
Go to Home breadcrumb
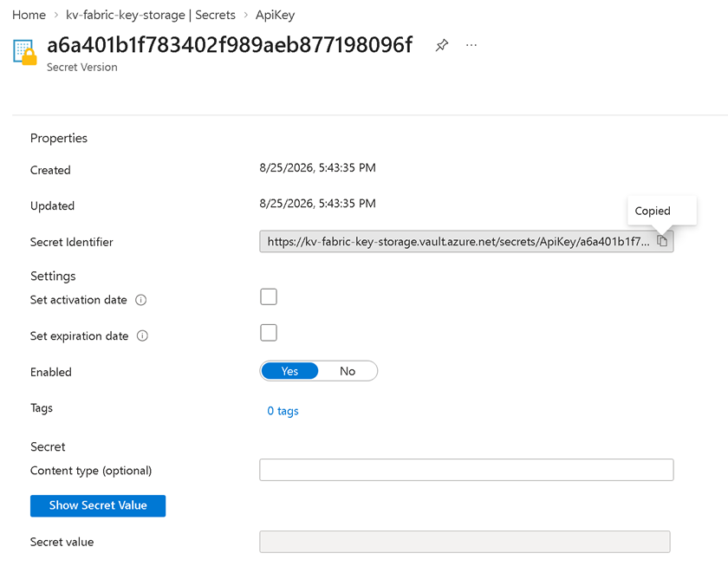pyautogui.click(x=29, y=15)
